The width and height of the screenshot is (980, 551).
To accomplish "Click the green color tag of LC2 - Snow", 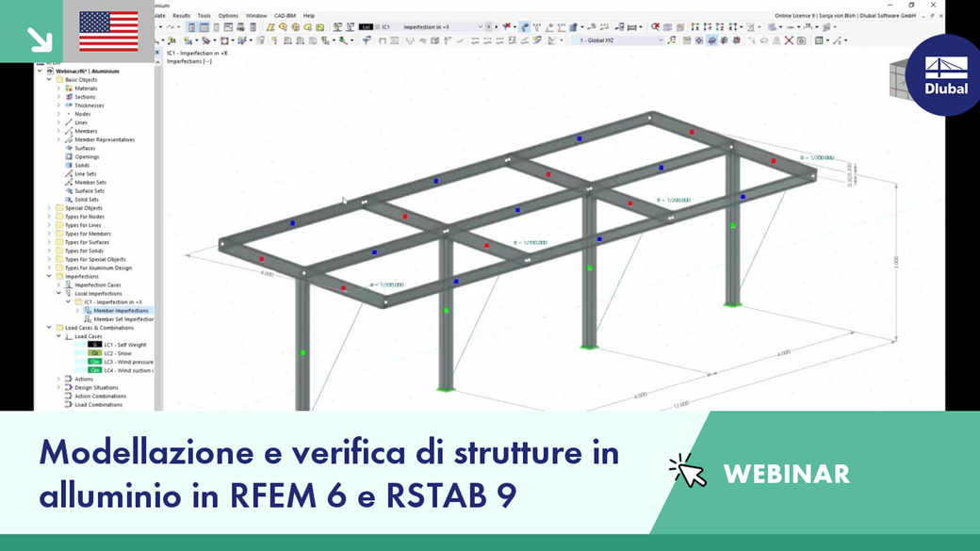I will click(x=95, y=351).
